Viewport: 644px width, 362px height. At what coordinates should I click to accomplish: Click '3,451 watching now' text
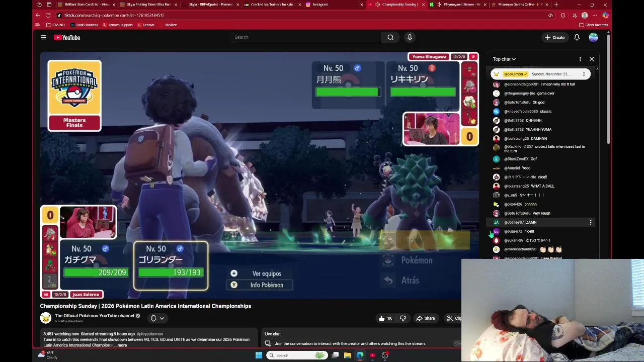tap(61, 334)
